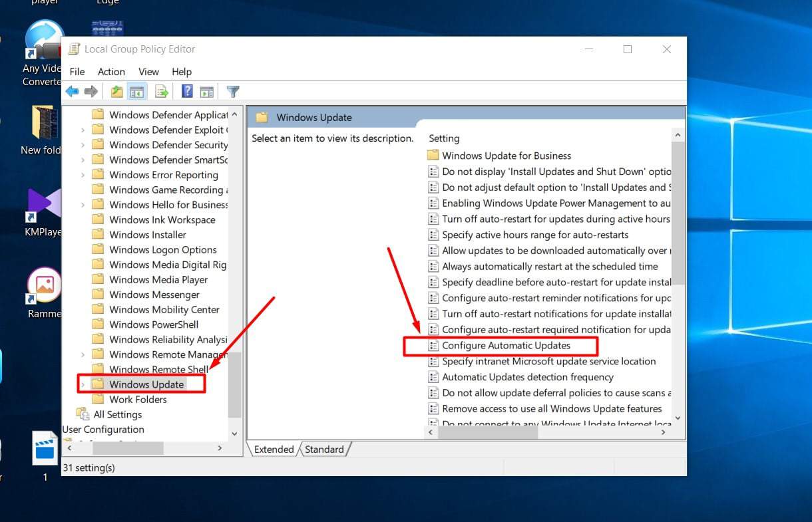Select Windows Mobility Center tree item

pyautogui.click(x=164, y=310)
